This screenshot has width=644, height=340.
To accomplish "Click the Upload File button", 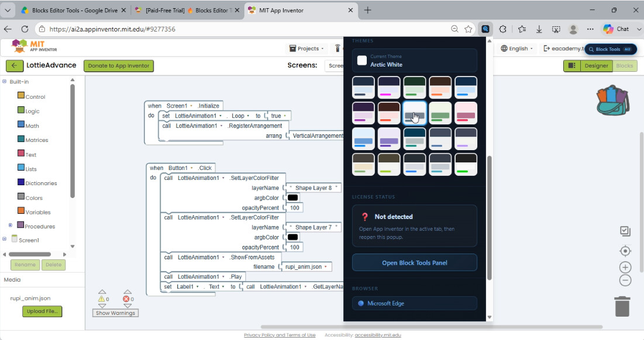I will point(42,311).
